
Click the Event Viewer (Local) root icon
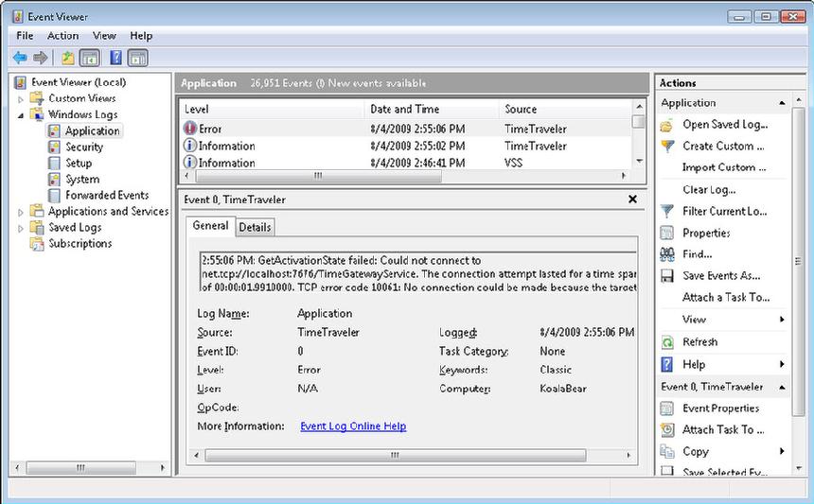click(x=20, y=82)
